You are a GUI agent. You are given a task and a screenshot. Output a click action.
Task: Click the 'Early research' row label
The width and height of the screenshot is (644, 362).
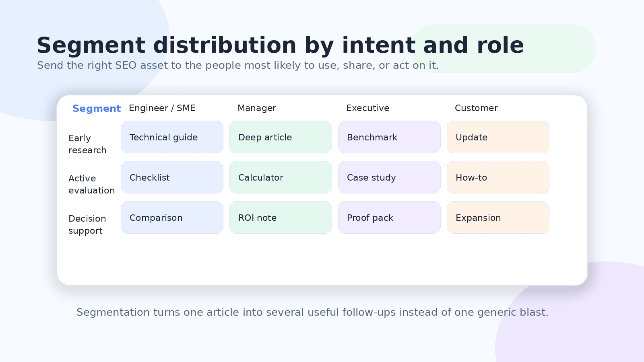pos(87,144)
